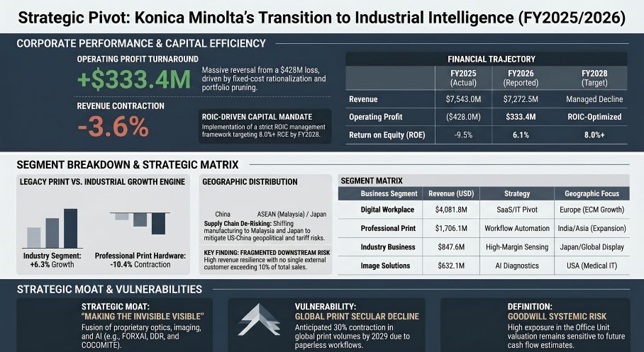Screen dimensions: 644x352
Task: Click the 'ROIC-DRIVEN CAPITAL MANDATE' heading
Action: point(257,117)
